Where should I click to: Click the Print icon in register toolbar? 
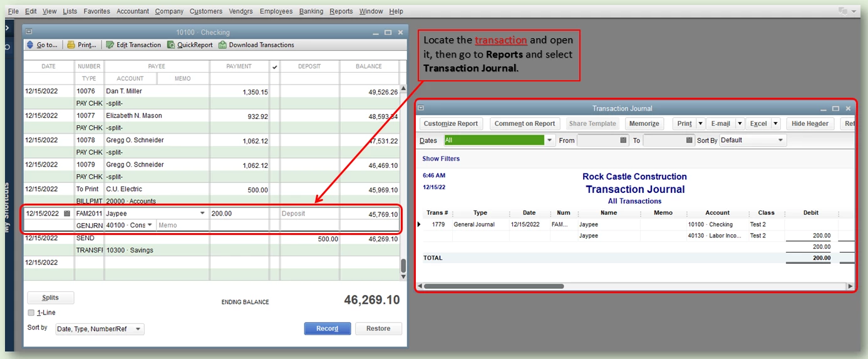(x=71, y=45)
